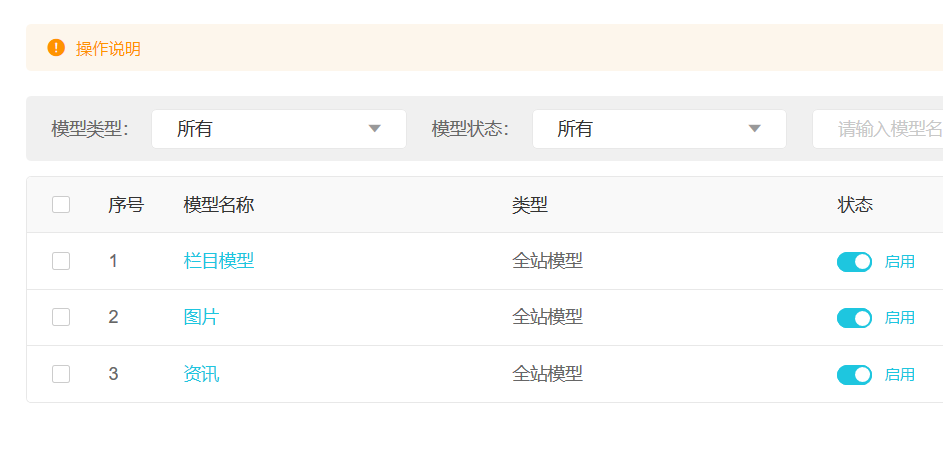Click the 类型 column header

click(x=530, y=205)
